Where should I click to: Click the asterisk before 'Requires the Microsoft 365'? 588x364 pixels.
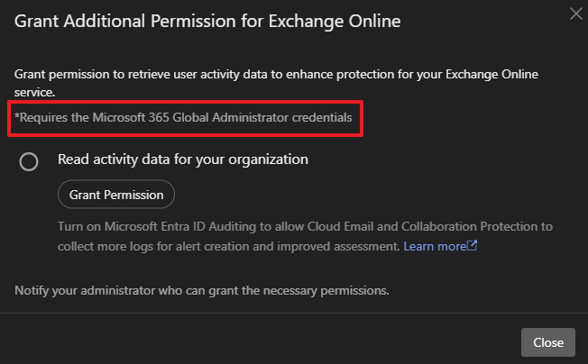point(17,115)
